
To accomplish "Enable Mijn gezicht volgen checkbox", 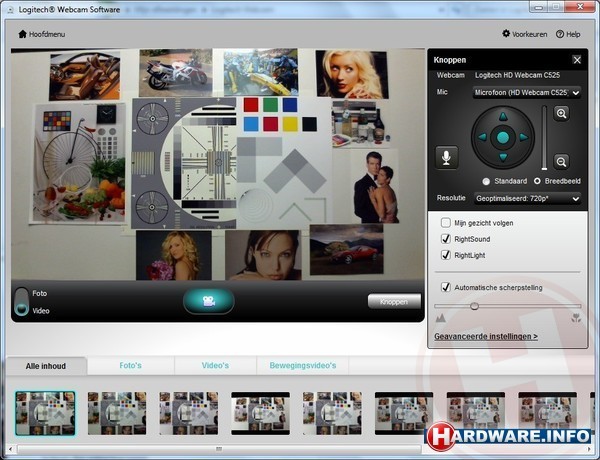I will pyautogui.click(x=446, y=222).
